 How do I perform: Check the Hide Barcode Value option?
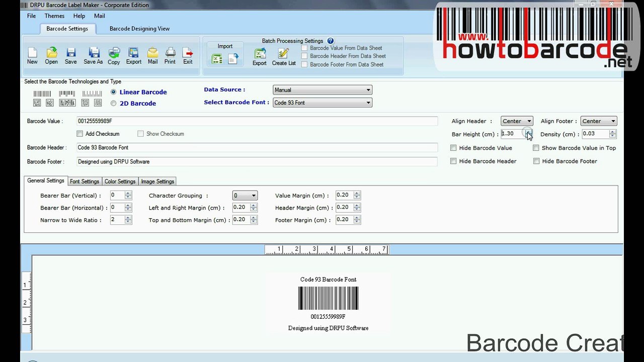[453, 148]
